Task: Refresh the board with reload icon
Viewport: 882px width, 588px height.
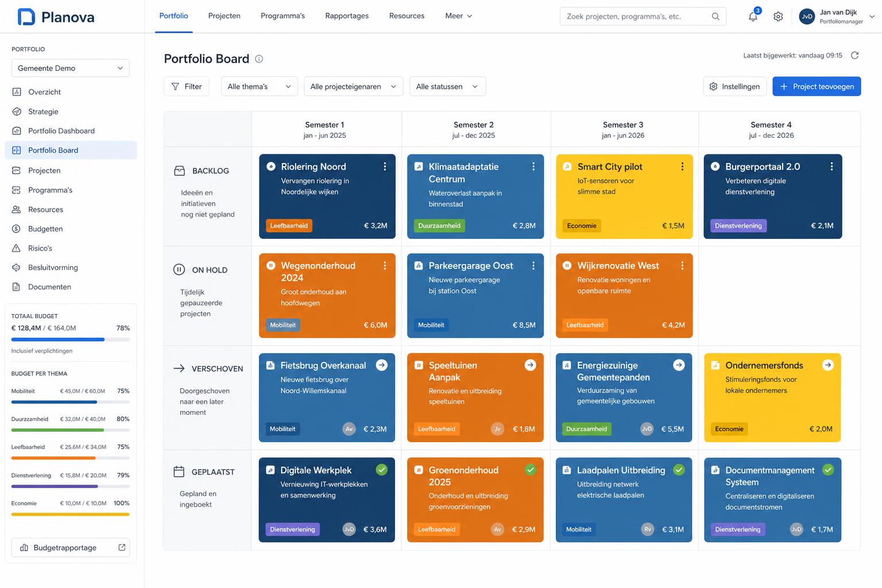Action: click(854, 56)
